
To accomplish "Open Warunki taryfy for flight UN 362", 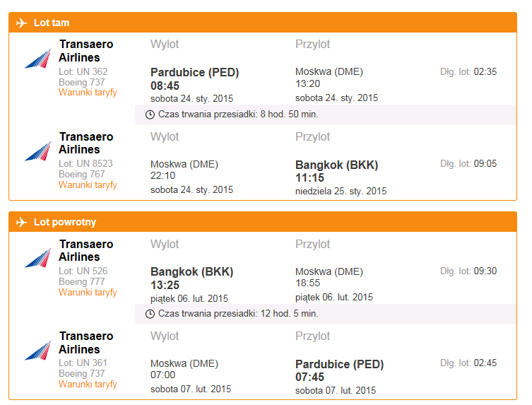I will pyautogui.click(x=88, y=93).
